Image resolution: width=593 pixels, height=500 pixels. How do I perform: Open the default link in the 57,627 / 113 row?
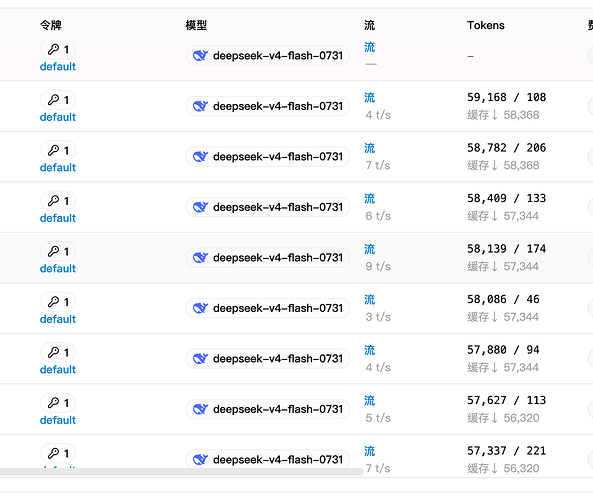[x=58, y=420]
